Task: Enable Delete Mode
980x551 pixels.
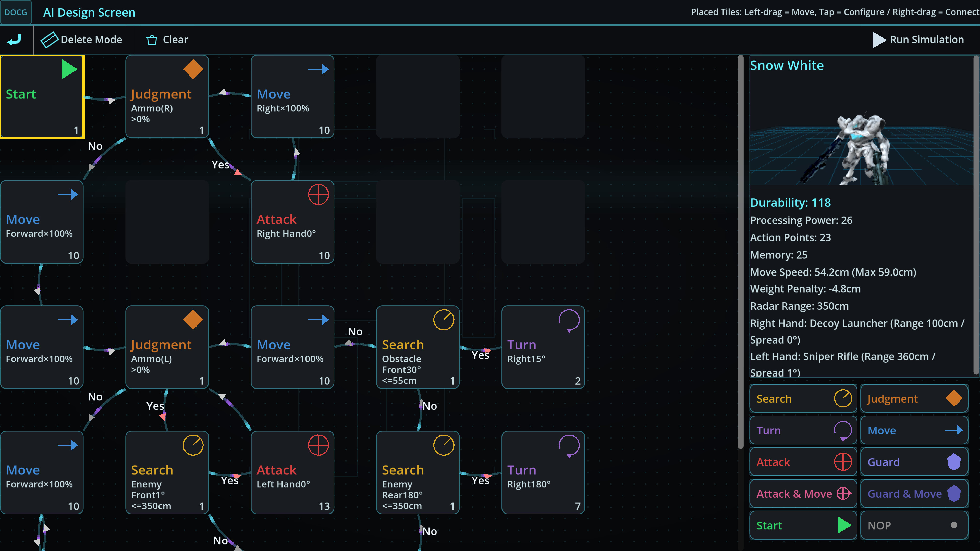Action: click(82, 40)
